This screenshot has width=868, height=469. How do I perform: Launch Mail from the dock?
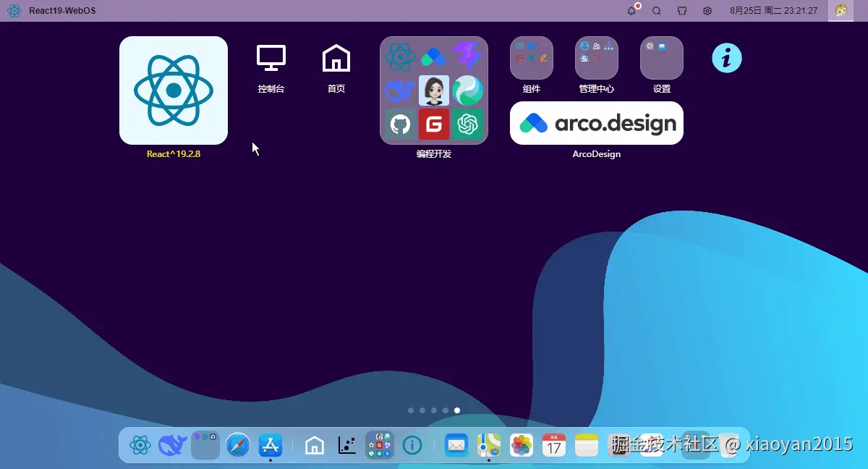(456, 445)
